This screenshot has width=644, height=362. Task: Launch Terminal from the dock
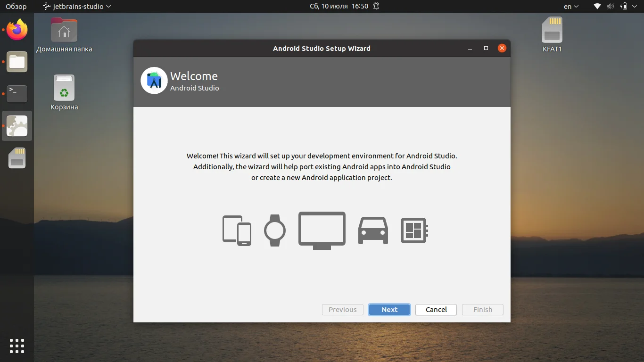(x=17, y=94)
